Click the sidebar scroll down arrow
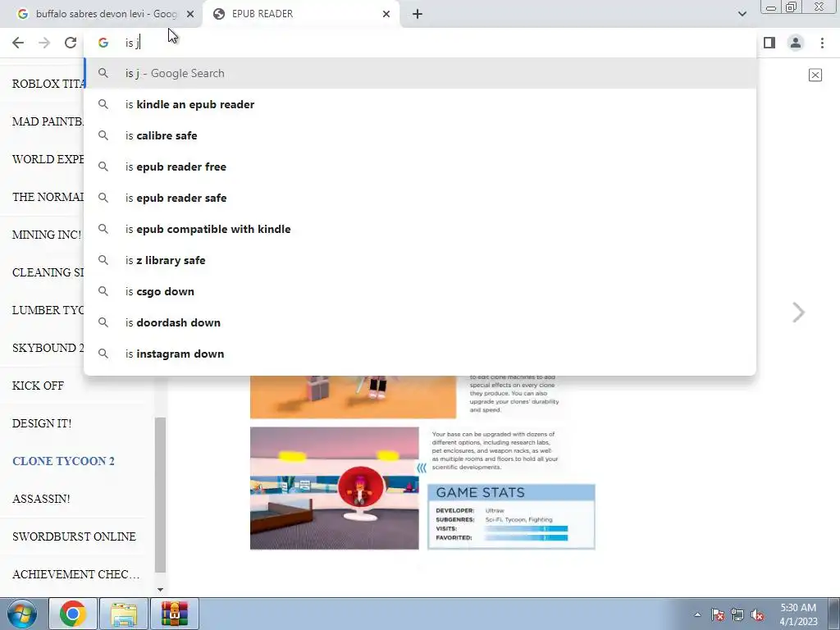This screenshot has width=840, height=630. (160, 590)
